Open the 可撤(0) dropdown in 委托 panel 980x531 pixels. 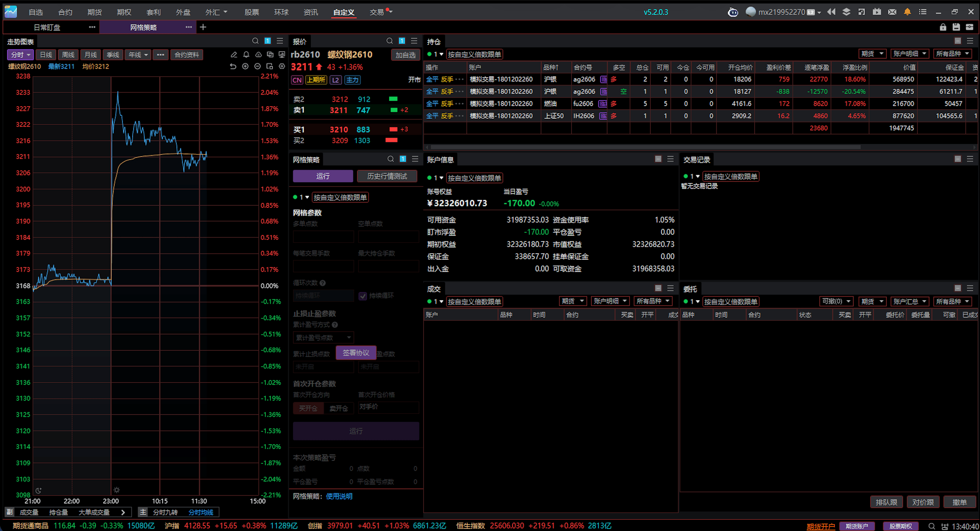836,301
